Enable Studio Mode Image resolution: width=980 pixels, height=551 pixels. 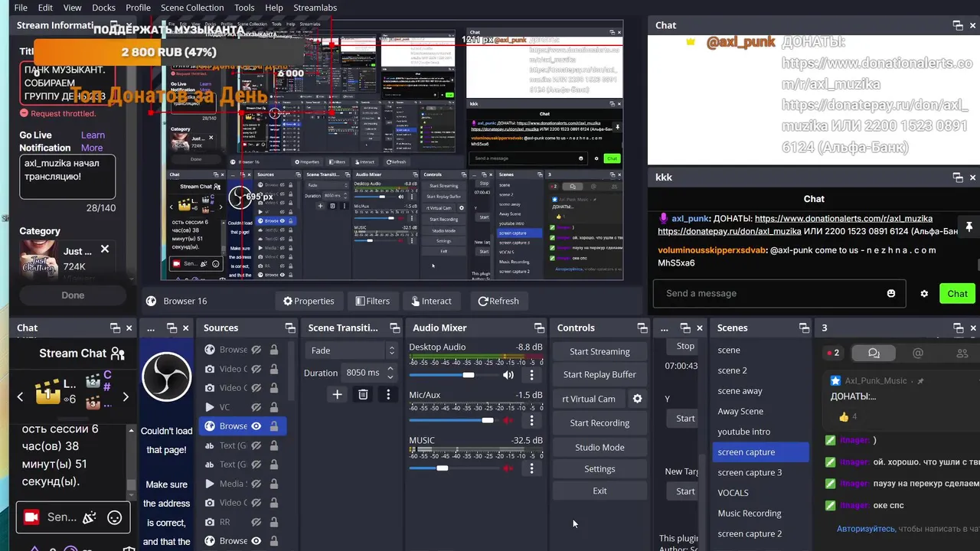point(599,447)
